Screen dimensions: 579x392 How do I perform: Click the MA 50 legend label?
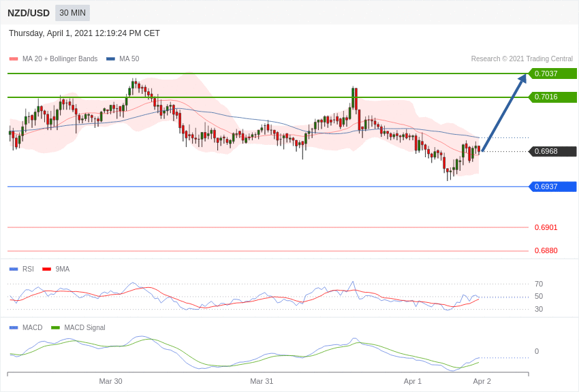pos(129,59)
